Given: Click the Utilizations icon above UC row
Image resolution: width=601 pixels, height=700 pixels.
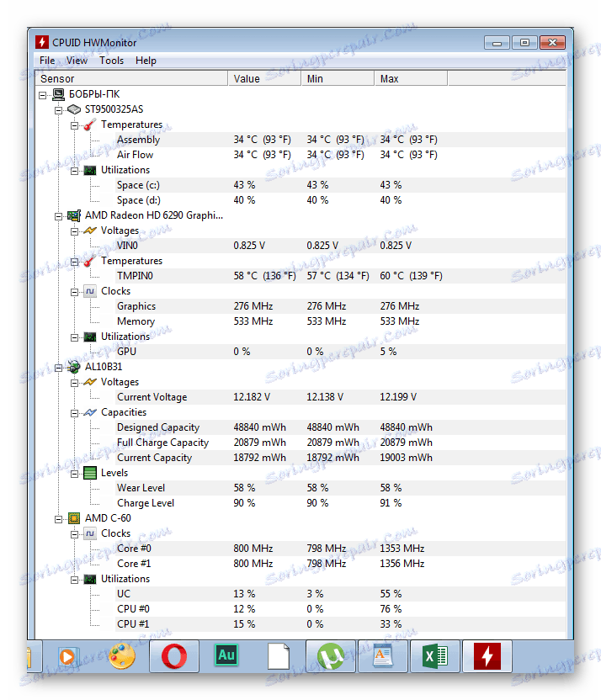Looking at the screenshot, I should point(90,579).
